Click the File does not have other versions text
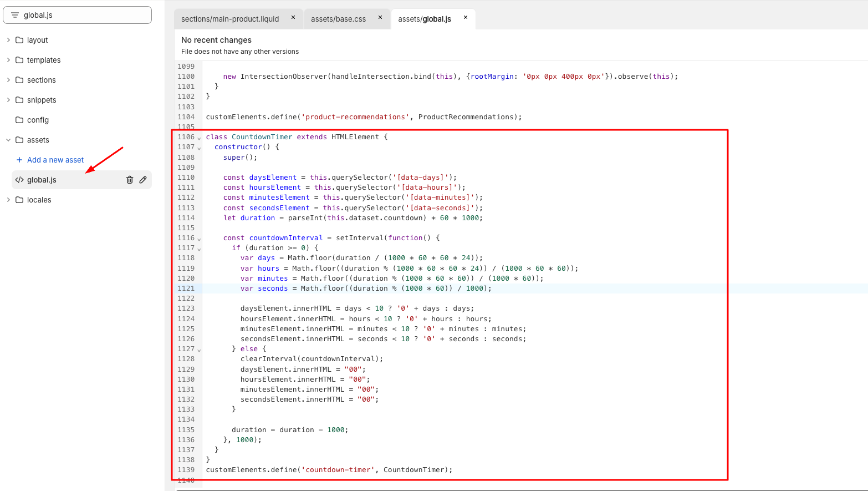The width and height of the screenshot is (868, 491). tap(240, 52)
